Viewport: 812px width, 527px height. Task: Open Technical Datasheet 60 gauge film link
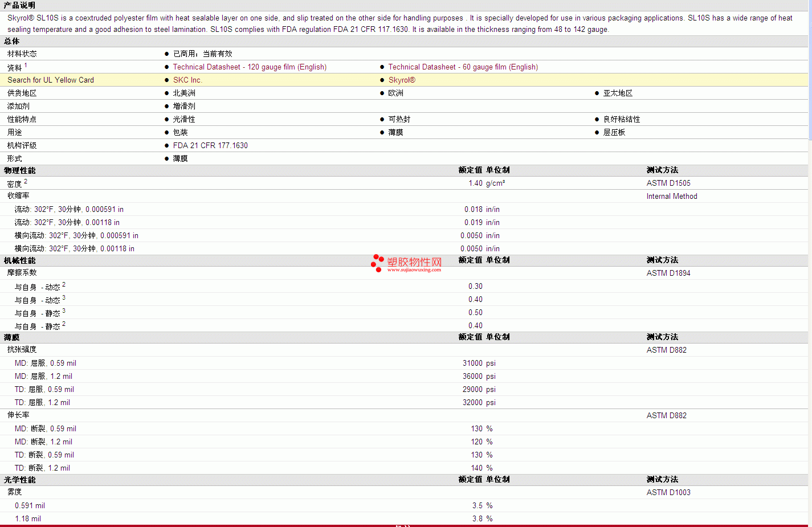[x=463, y=67]
